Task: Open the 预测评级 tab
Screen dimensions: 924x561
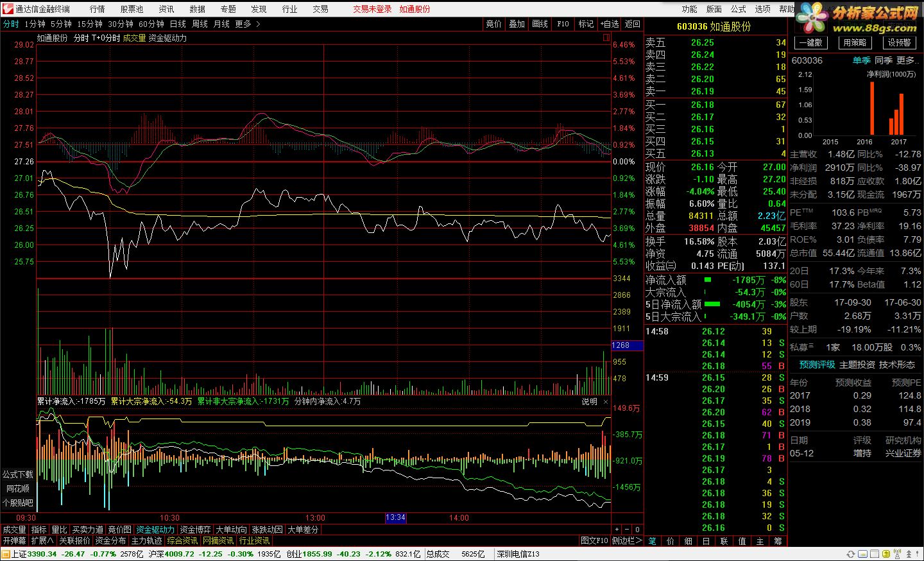Action: pyautogui.click(x=817, y=365)
